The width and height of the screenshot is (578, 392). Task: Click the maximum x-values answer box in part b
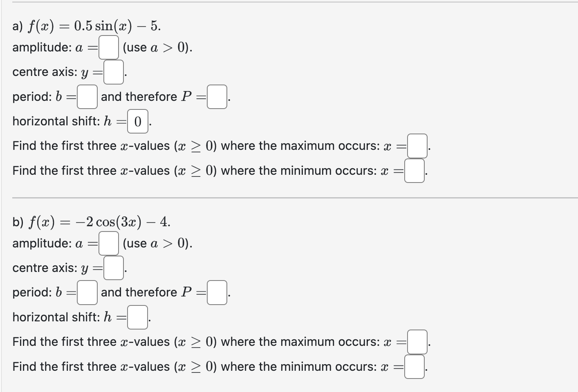tap(417, 342)
